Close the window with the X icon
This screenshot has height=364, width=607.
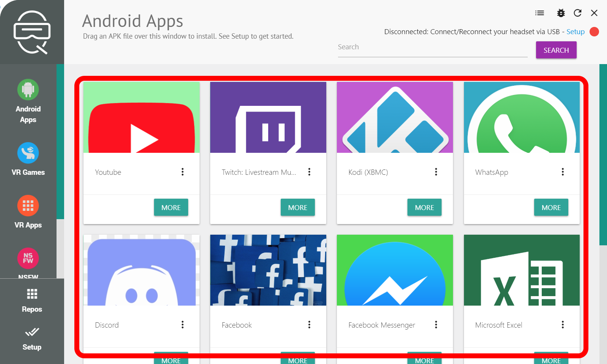[x=594, y=13]
